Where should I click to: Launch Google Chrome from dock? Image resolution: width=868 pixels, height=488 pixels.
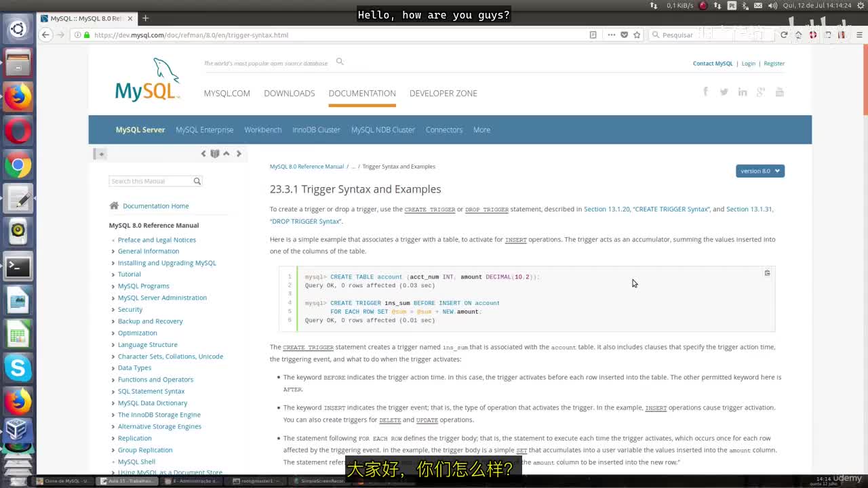(x=18, y=165)
